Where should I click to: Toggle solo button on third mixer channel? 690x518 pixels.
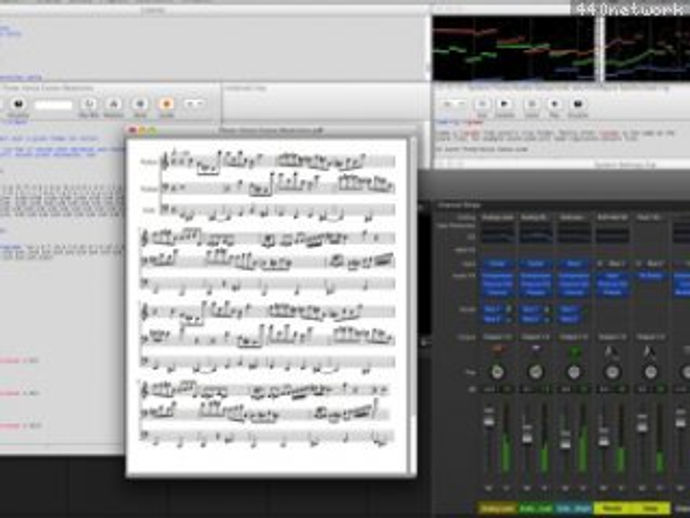point(583,489)
